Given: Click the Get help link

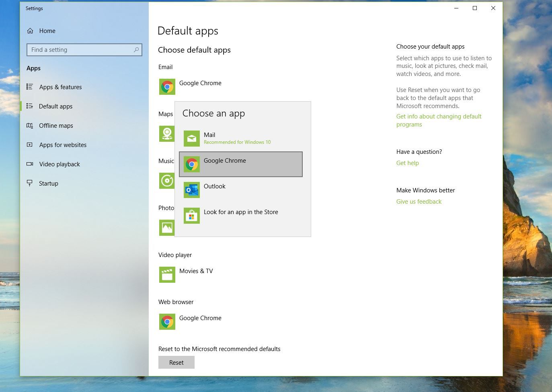Looking at the screenshot, I should point(408,163).
